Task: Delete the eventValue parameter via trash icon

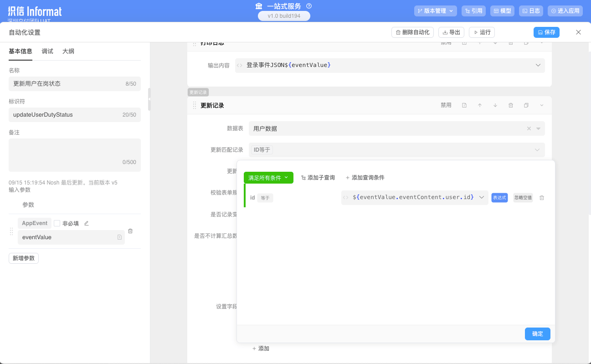Action: [x=130, y=231]
